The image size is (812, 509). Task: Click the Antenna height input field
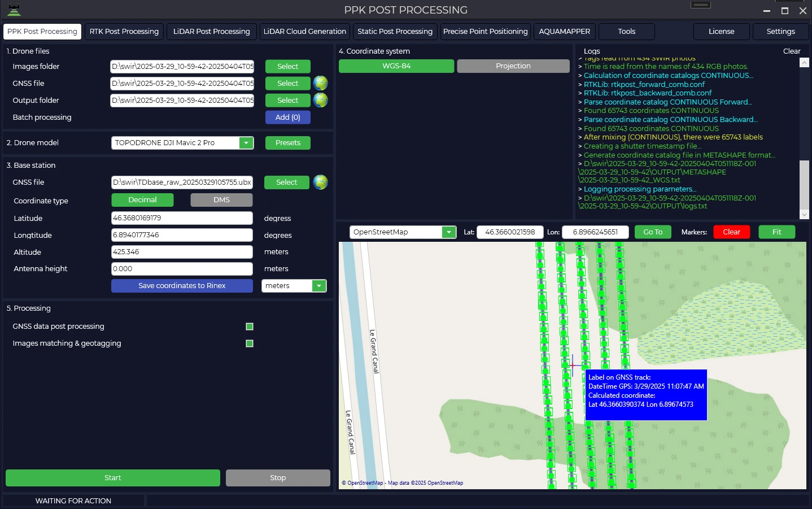click(182, 269)
